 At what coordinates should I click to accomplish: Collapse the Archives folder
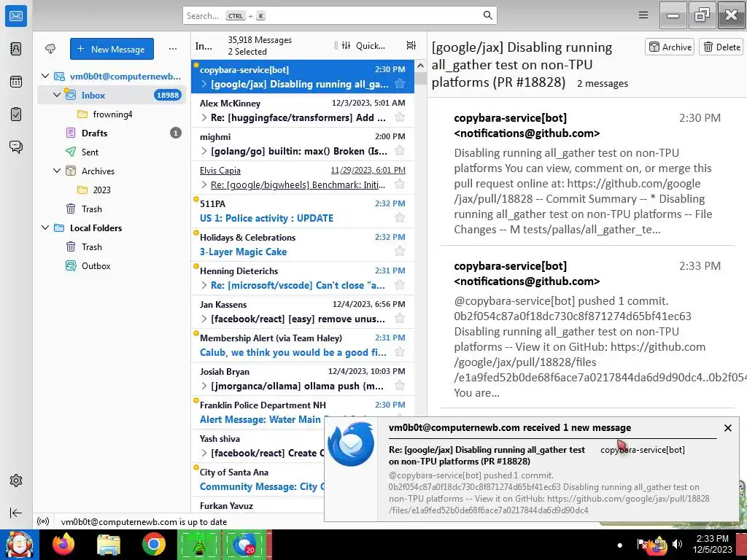[x=57, y=171]
